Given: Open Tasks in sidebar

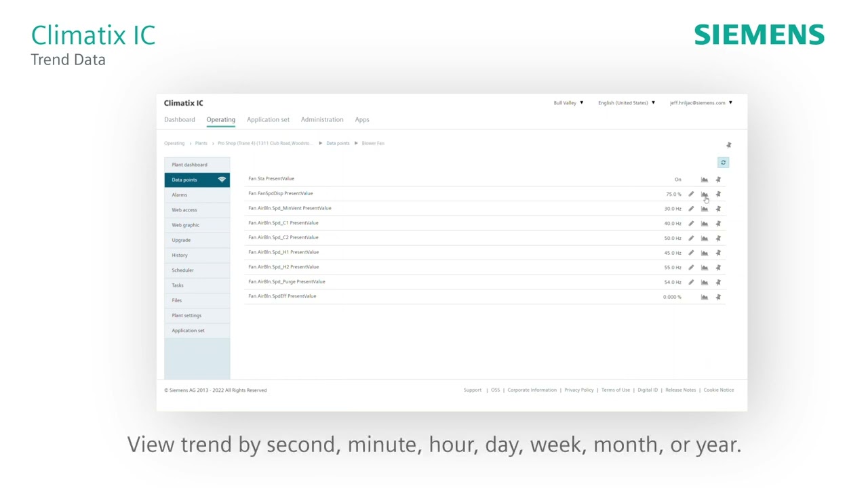Looking at the screenshot, I should 197,285.
